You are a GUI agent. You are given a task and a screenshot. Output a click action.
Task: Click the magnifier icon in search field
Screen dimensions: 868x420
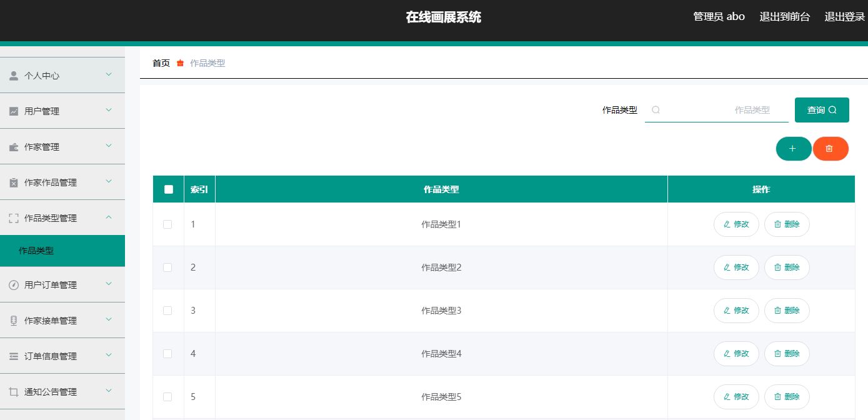point(656,110)
